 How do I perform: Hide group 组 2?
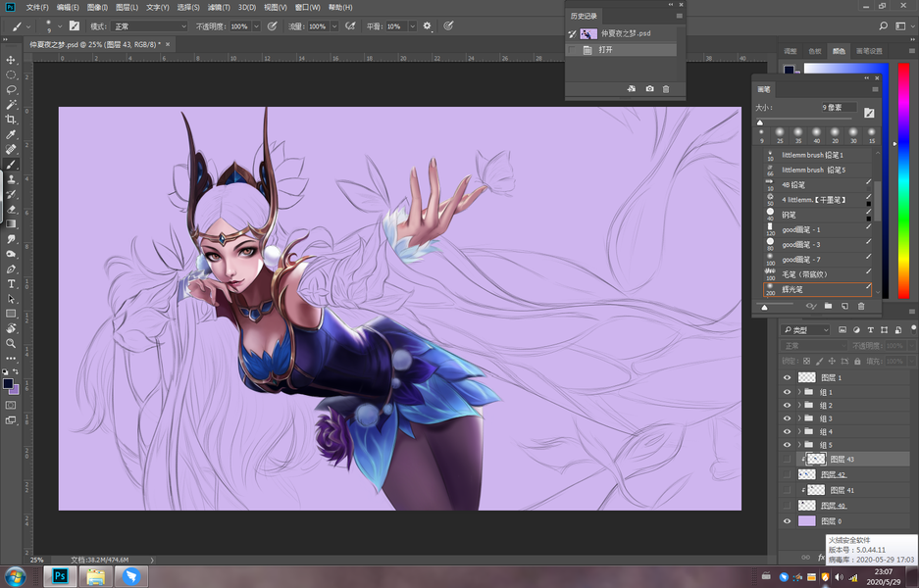tap(787, 406)
